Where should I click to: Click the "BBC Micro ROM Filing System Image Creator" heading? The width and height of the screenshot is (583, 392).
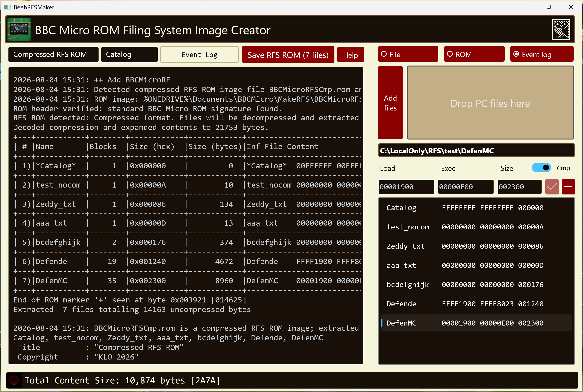click(x=153, y=30)
